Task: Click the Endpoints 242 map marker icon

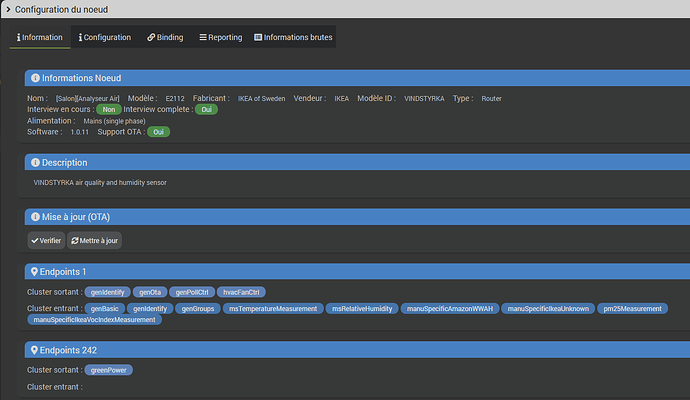Action: [x=34, y=350]
